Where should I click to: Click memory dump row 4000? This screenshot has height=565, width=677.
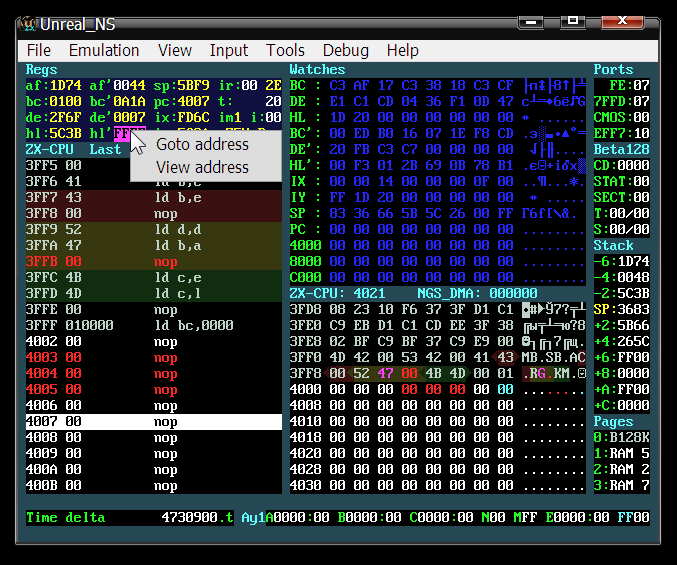tap(437, 389)
